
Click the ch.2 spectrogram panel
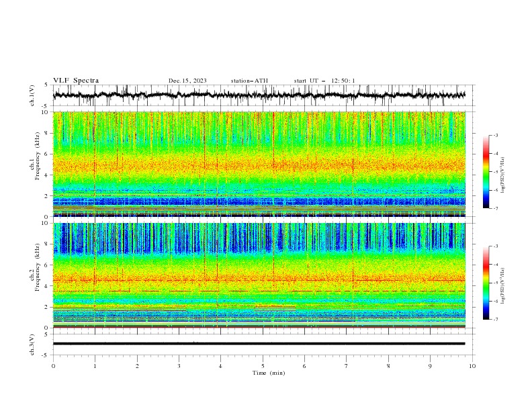(x=259, y=275)
